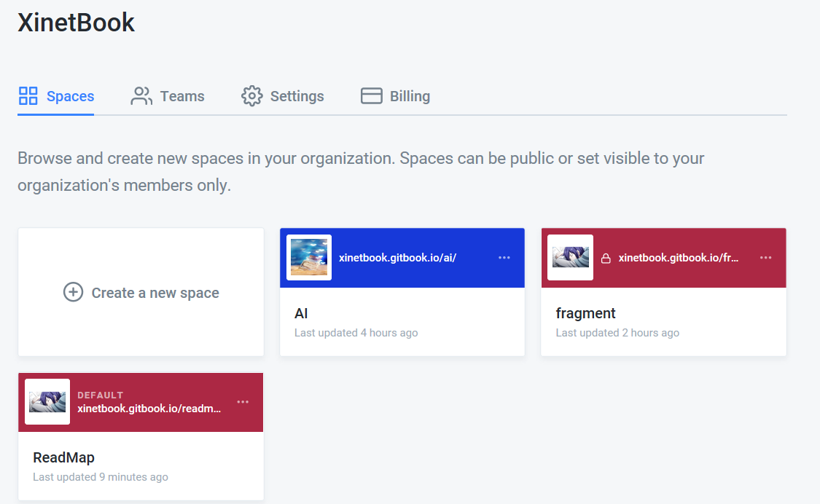Switch to the Teams tab
The height and width of the screenshot is (504, 820).
(x=181, y=96)
